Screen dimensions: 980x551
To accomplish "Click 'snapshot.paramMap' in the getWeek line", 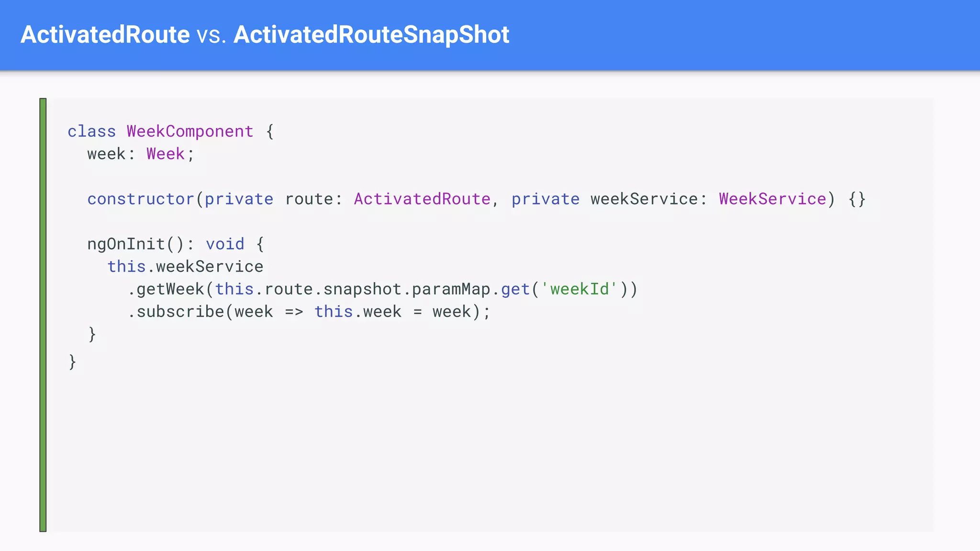I will tap(407, 289).
